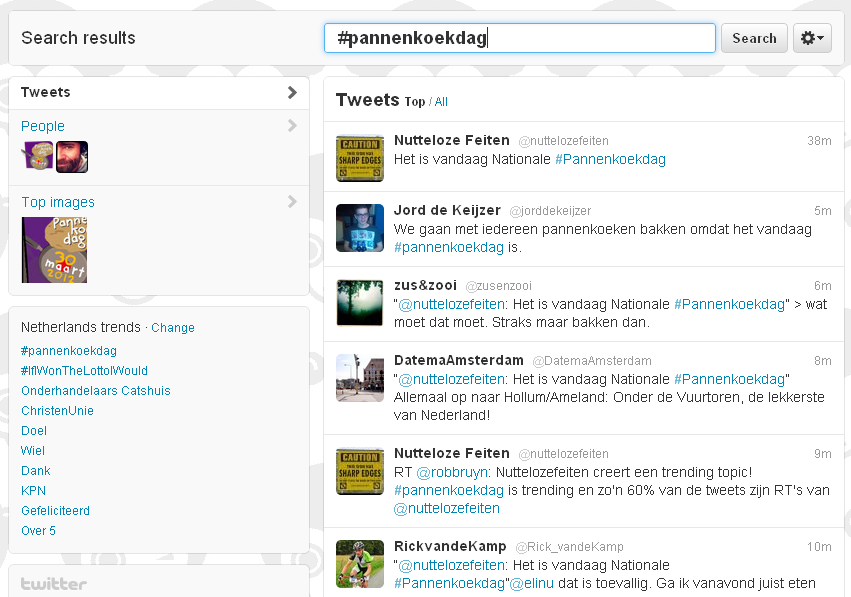Open the RickvandeKamp profile name
851x597 pixels.
click(x=450, y=547)
